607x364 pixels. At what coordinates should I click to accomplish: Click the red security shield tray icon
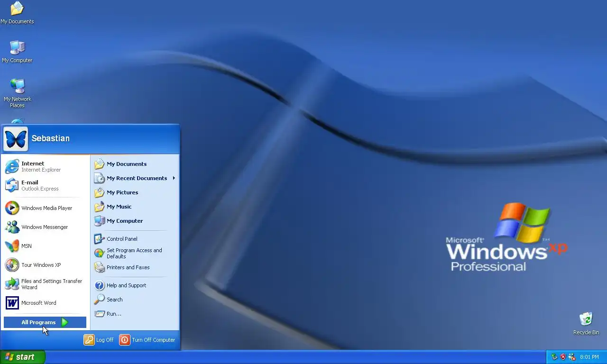coord(563,357)
